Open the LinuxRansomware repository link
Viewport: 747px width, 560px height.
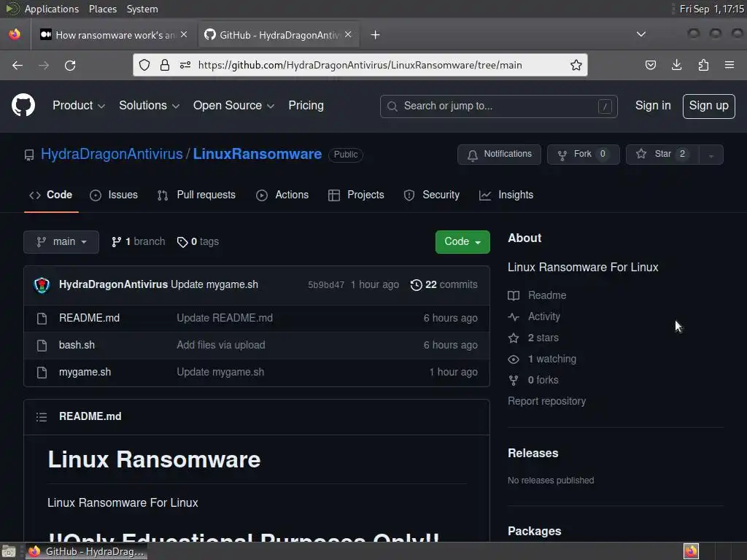[258, 155]
